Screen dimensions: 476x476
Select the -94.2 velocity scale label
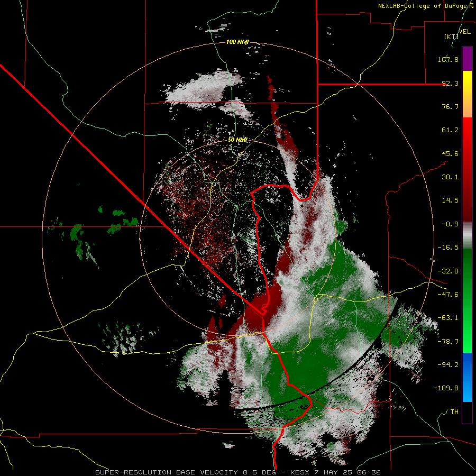pos(448,365)
